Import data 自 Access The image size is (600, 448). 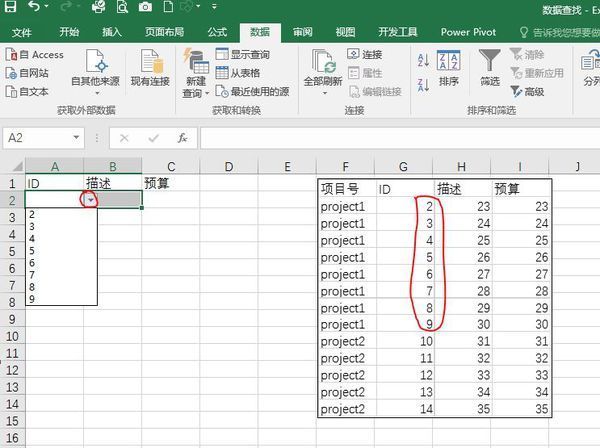(x=34, y=55)
